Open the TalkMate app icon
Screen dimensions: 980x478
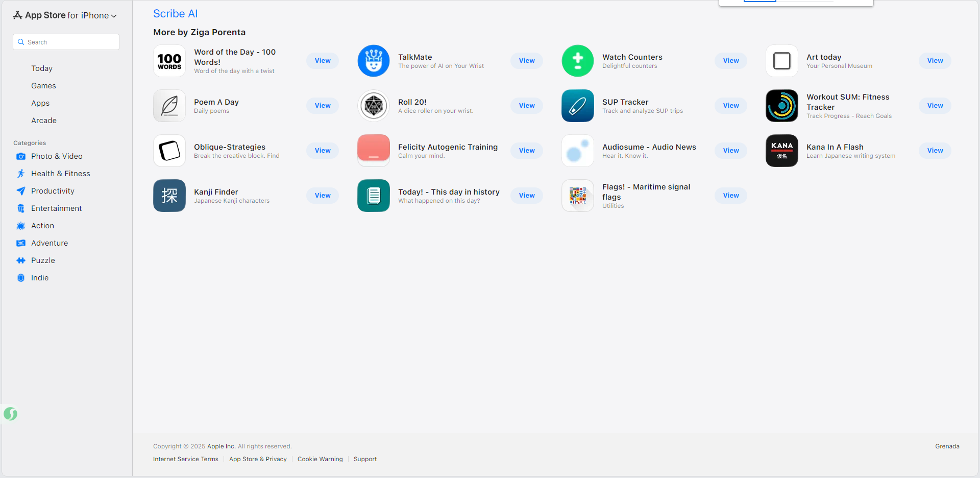click(x=373, y=61)
